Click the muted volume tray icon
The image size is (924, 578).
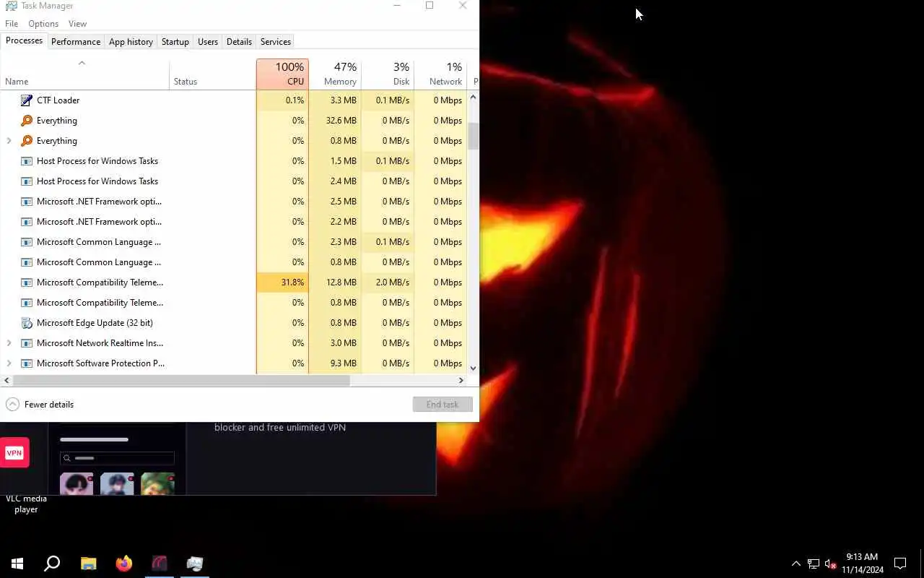(x=830, y=564)
